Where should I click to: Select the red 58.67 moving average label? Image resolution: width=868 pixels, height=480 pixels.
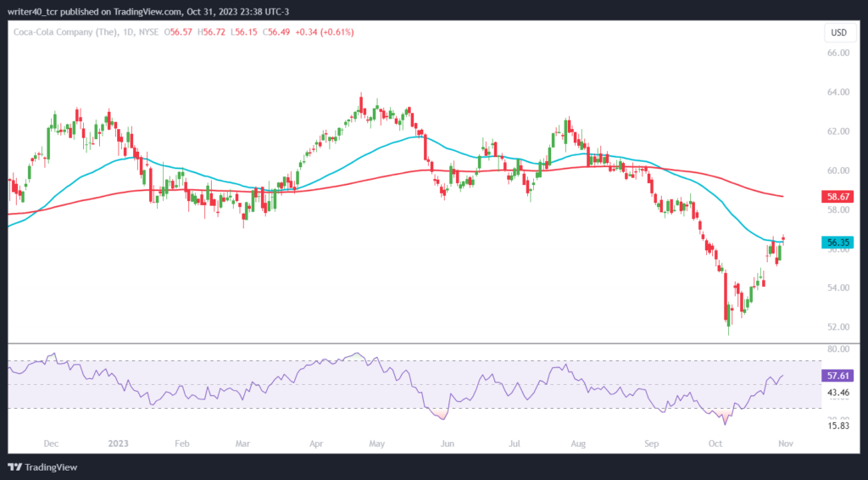[x=837, y=197]
